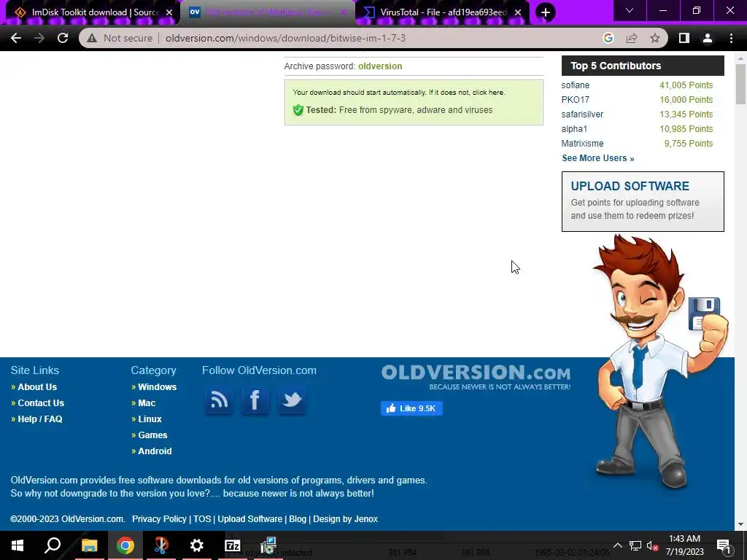Open File Explorer from taskbar

pos(89,545)
